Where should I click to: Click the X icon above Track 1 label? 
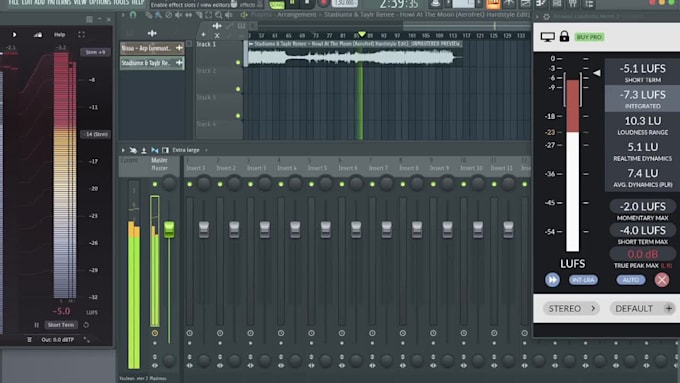(x=217, y=35)
